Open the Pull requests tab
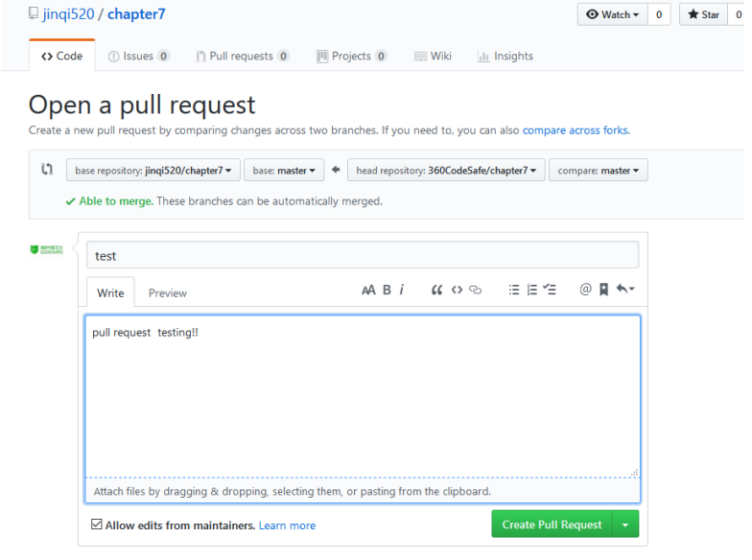 click(x=242, y=56)
